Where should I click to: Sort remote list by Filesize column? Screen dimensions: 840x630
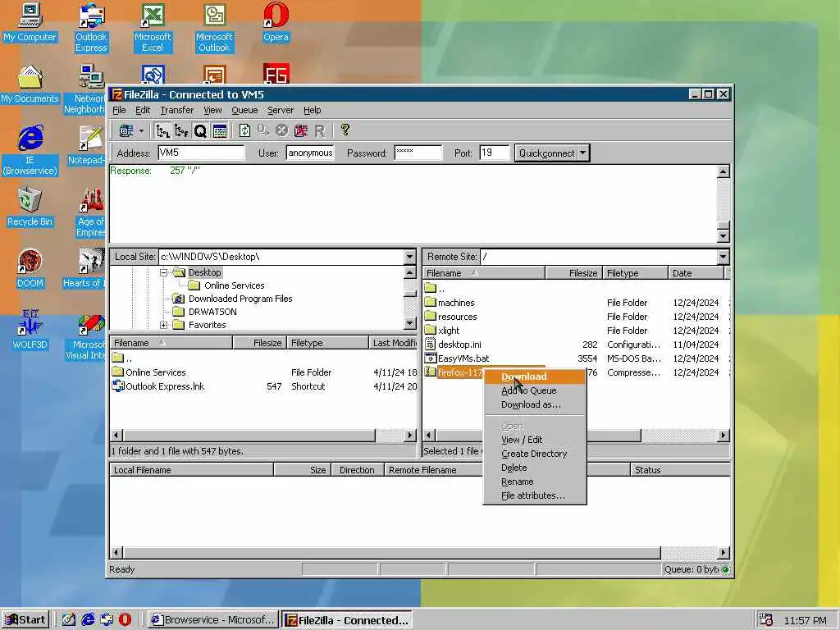(573, 273)
